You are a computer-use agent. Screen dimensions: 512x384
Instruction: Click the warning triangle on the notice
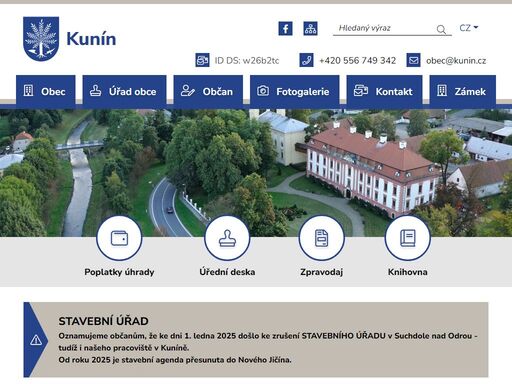36,340
